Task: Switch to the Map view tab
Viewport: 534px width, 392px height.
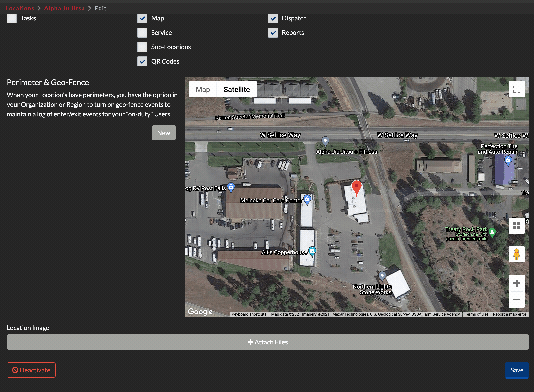Action: [203, 89]
